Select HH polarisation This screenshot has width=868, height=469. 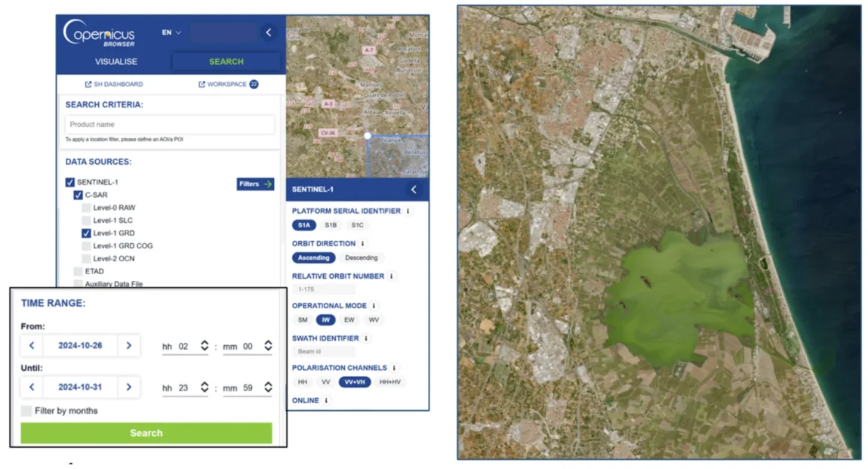(x=302, y=382)
